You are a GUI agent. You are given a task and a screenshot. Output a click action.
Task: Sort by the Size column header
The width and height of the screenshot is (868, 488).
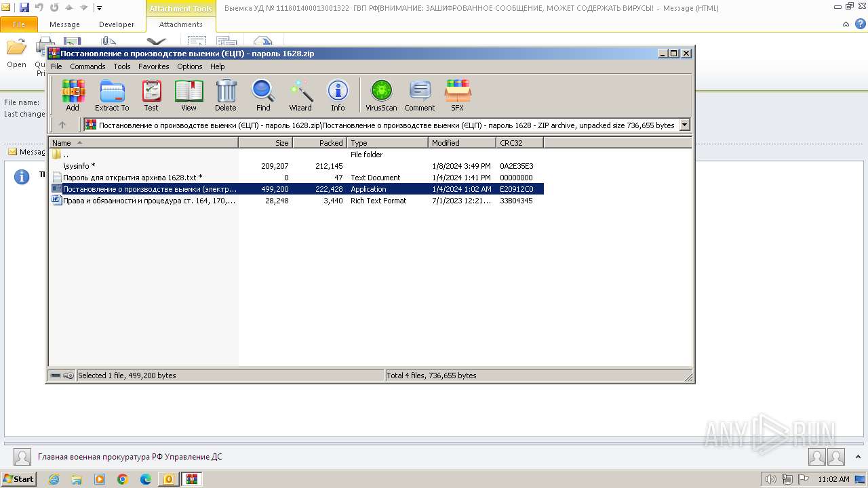pos(266,143)
